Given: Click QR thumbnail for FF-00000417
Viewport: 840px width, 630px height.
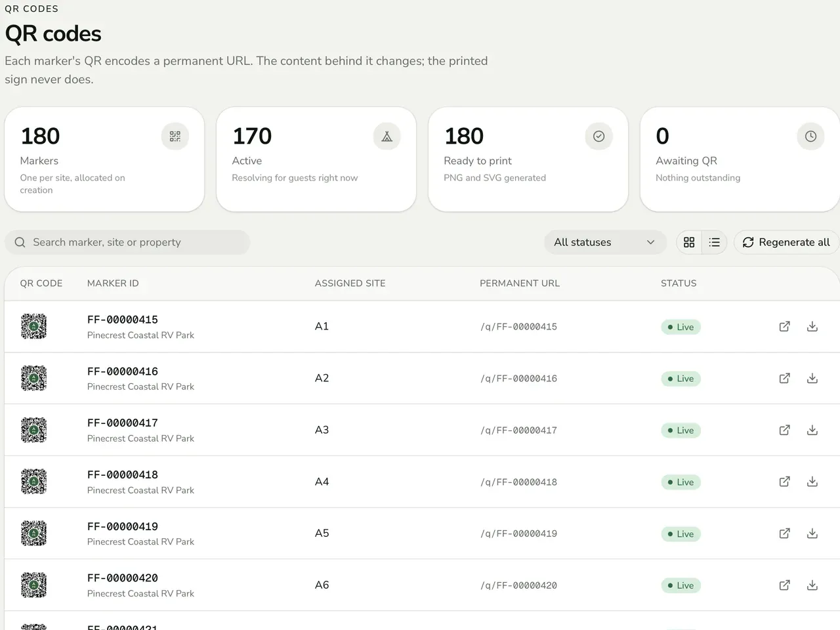Looking at the screenshot, I should point(33,430).
